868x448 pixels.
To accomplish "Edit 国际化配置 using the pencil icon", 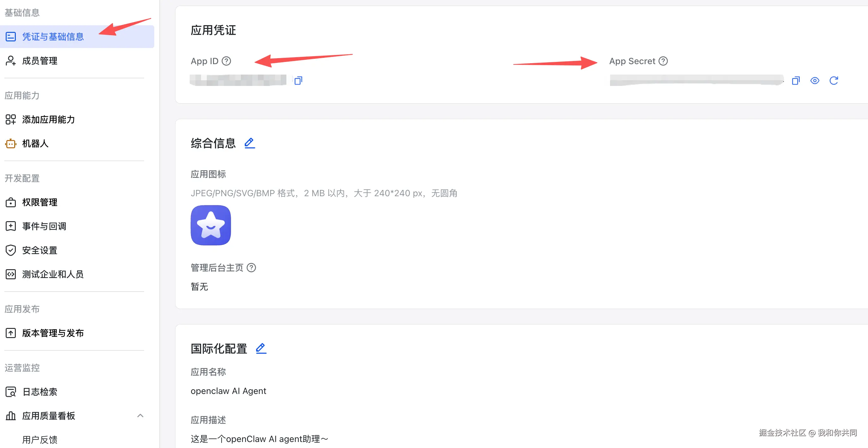I will (x=261, y=348).
